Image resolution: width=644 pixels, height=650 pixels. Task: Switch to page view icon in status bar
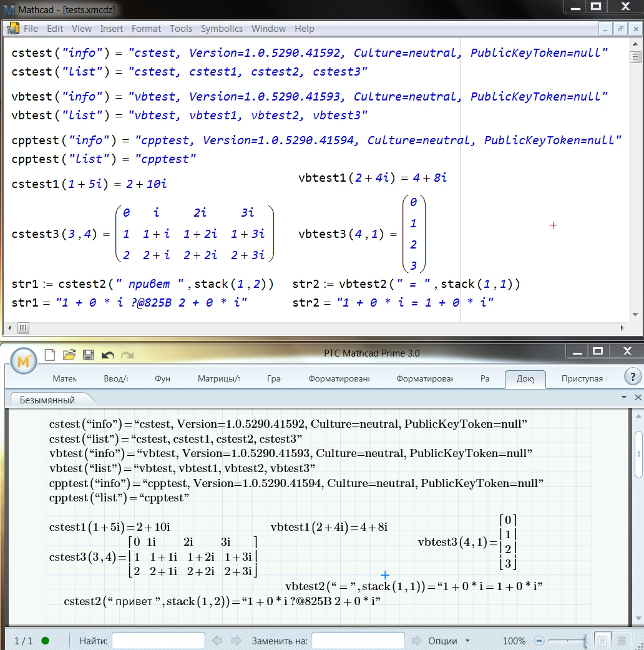(x=602, y=641)
